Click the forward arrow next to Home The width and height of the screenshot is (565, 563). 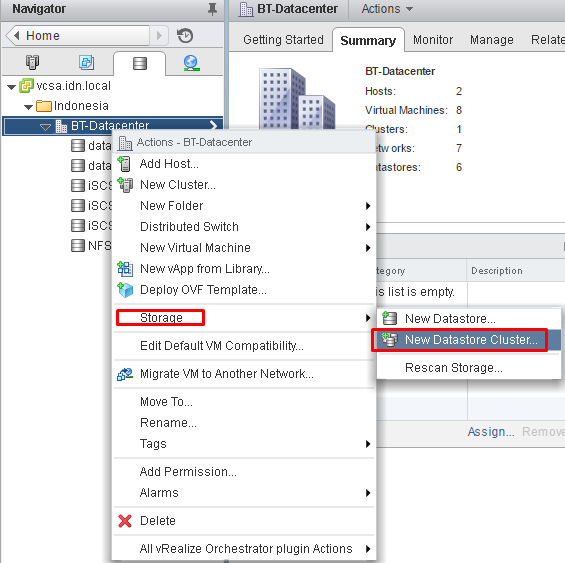(x=159, y=36)
